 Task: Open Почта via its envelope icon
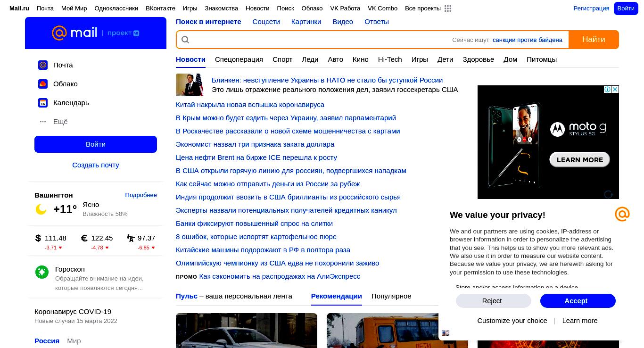tap(43, 65)
